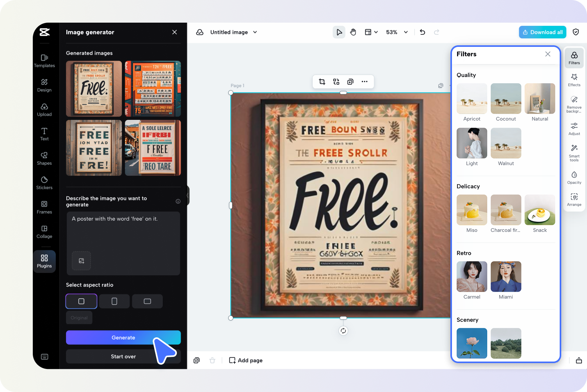The width and height of the screenshot is (587, 392).
Task: Click the Generate button
Action: (123, 338)
